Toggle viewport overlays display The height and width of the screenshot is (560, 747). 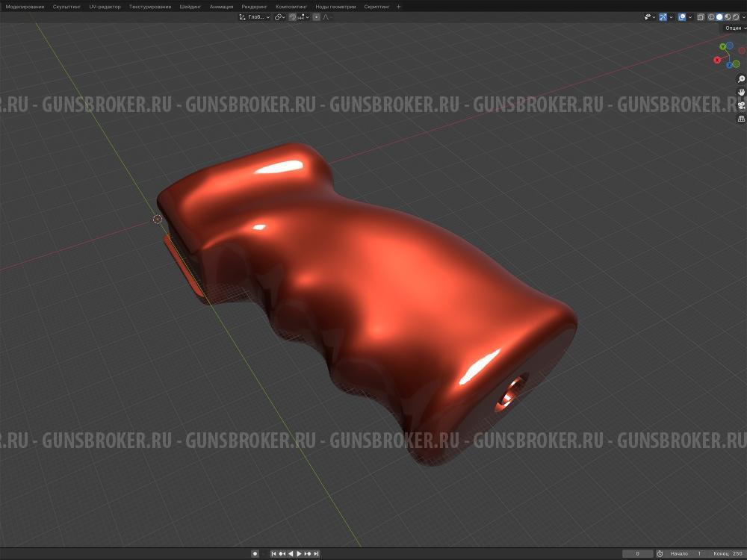coord(682,17)
